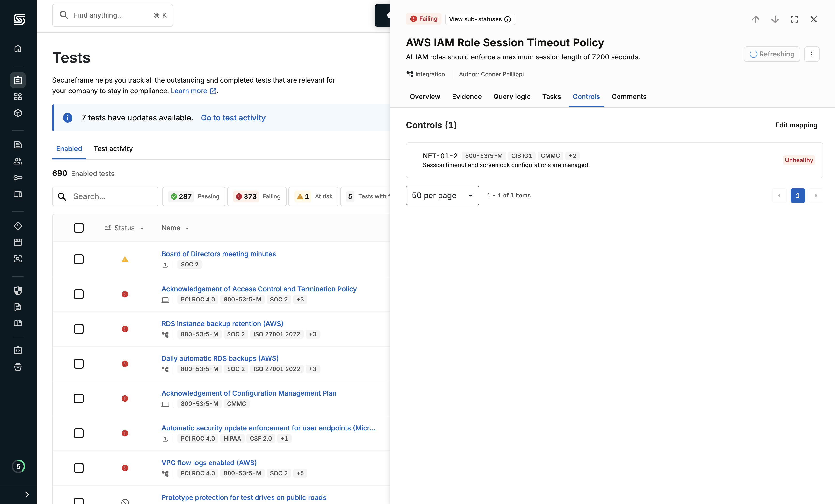The height and width of the screenshot is (504, 835).
Task: Open the people icon in sidebar
Action: [18, 161]
